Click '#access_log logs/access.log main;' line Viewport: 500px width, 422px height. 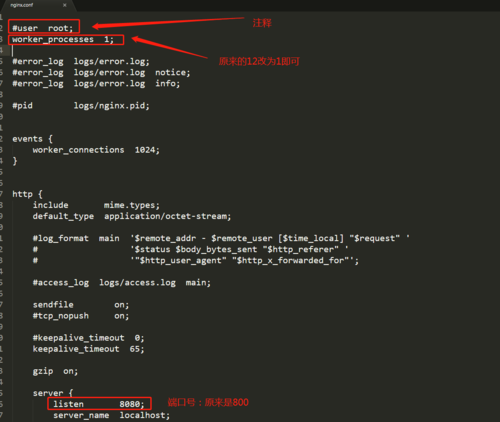(x=122, y=283)
